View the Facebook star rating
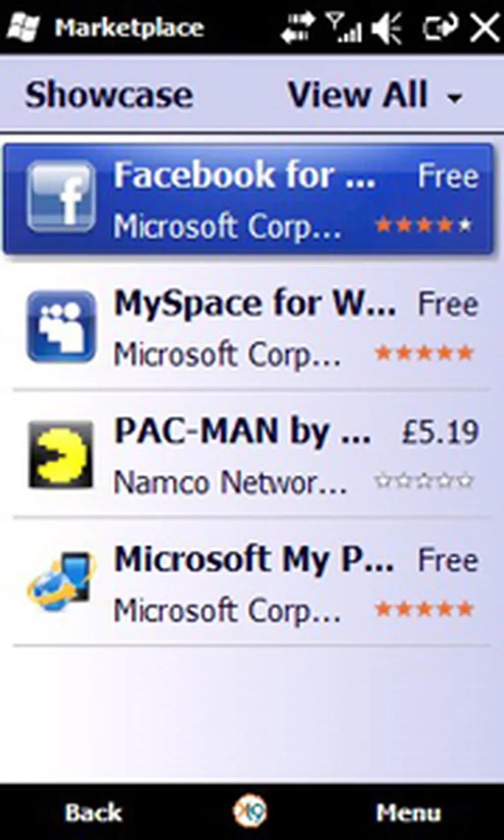 pyautogui.click(x=423, y=225)
